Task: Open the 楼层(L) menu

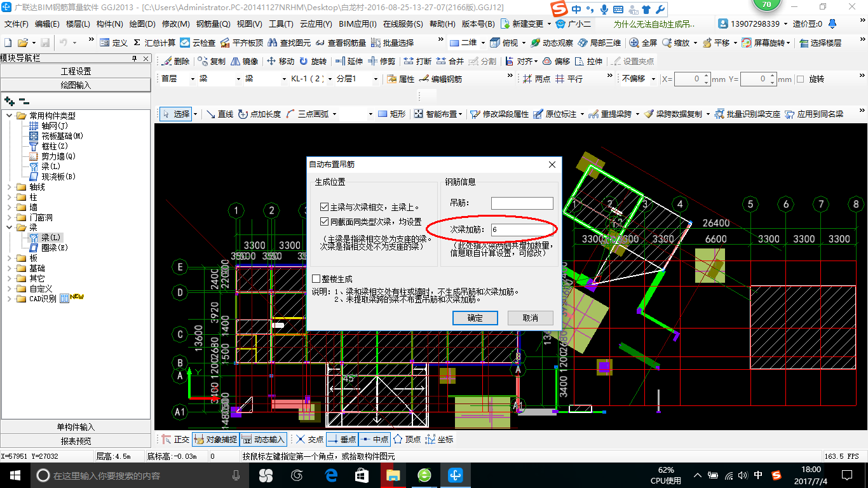Action: pos(78,24)
